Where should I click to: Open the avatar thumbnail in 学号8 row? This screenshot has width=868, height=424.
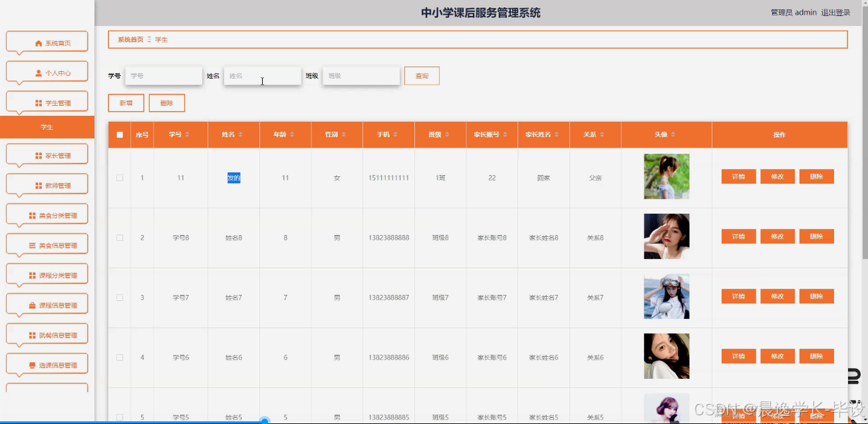tap(666, 236)
